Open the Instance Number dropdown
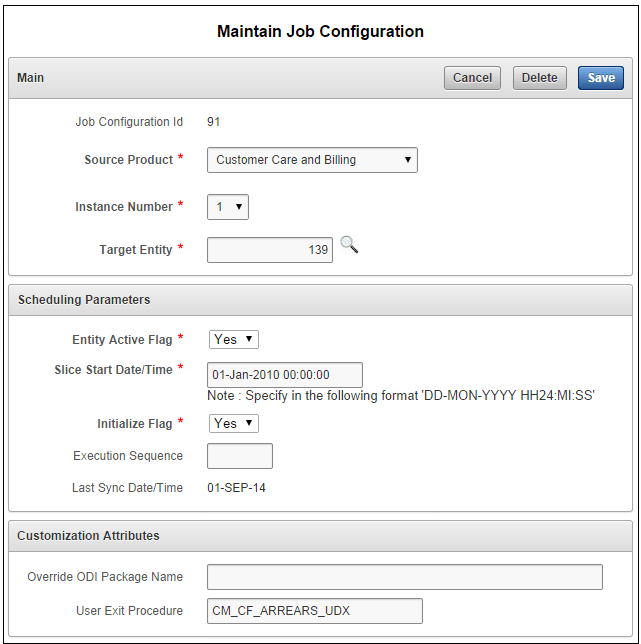Viewport: 641px width, 644px height. point(228,207)
